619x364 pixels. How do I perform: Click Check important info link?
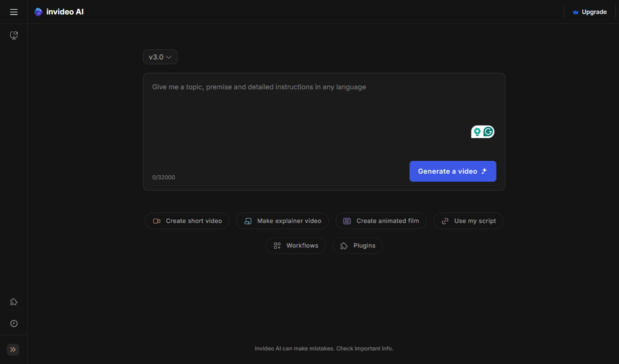[x=365, y=349]
